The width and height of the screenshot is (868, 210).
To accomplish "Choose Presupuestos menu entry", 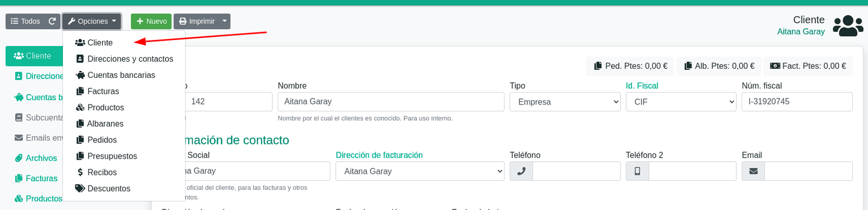I will point(124,156).
